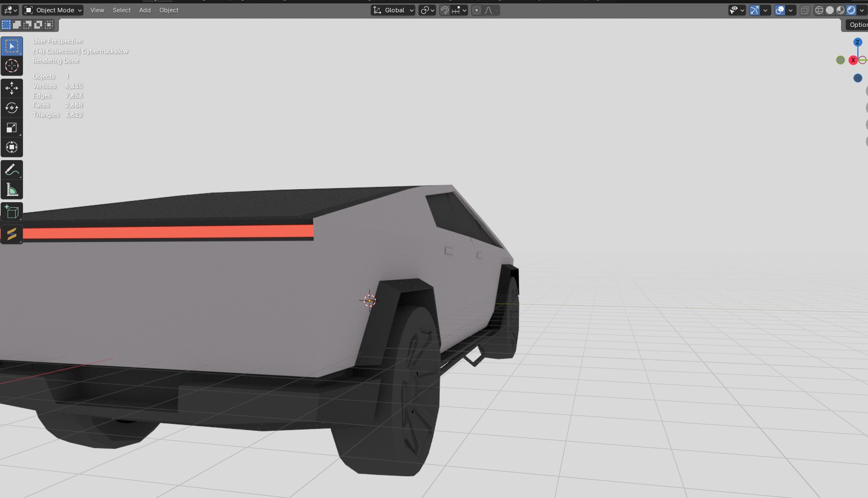Open the pivot point dropdown

coord(427,10)
